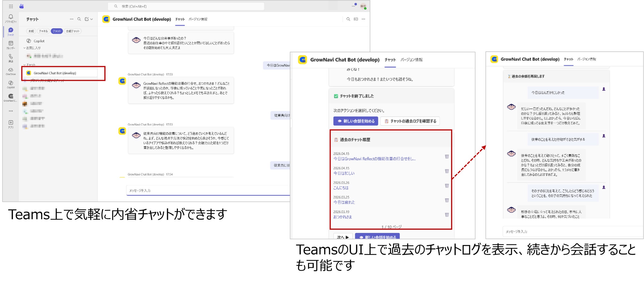Focus the 検索 (Ctrl+Alt+E) search box
Viewport: 644px width, 281px height.
186,6
